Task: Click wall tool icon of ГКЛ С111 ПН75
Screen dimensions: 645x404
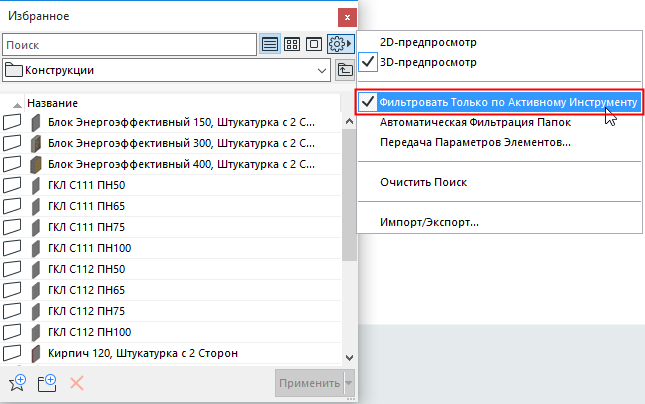Action: click(x=12, y=227)
